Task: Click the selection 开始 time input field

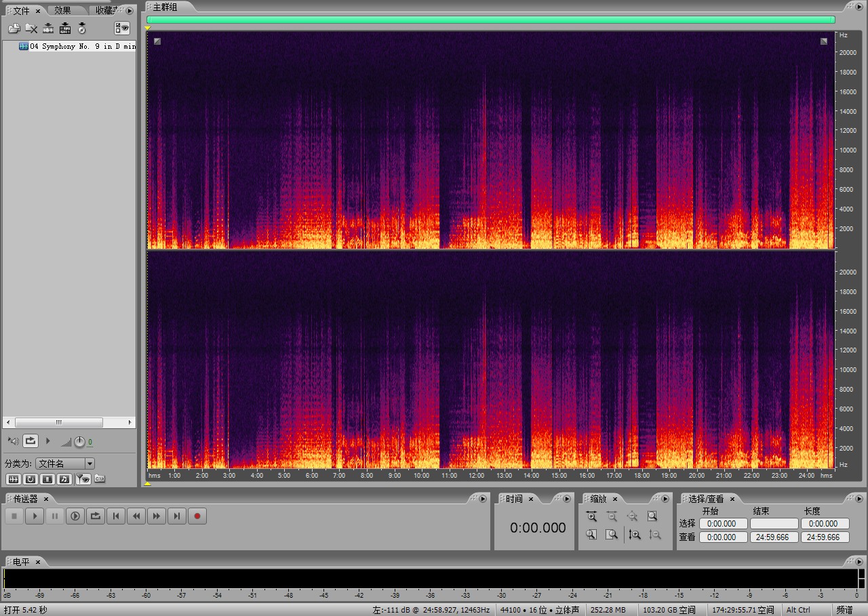Action: (723, 524)
